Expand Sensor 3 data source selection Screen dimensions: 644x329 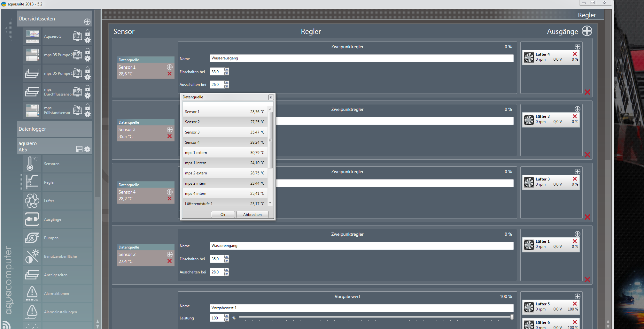169,129
